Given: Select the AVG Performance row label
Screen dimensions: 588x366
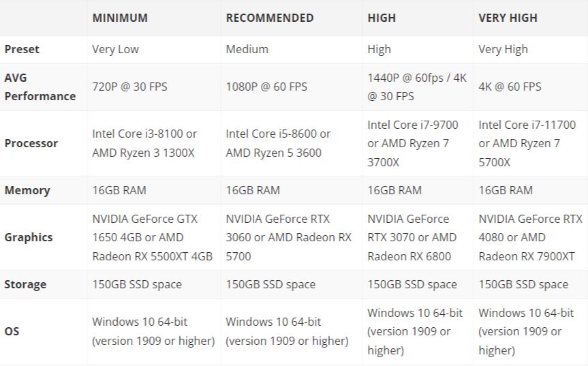Looking at the screenshot, I should tap(40, 87).
